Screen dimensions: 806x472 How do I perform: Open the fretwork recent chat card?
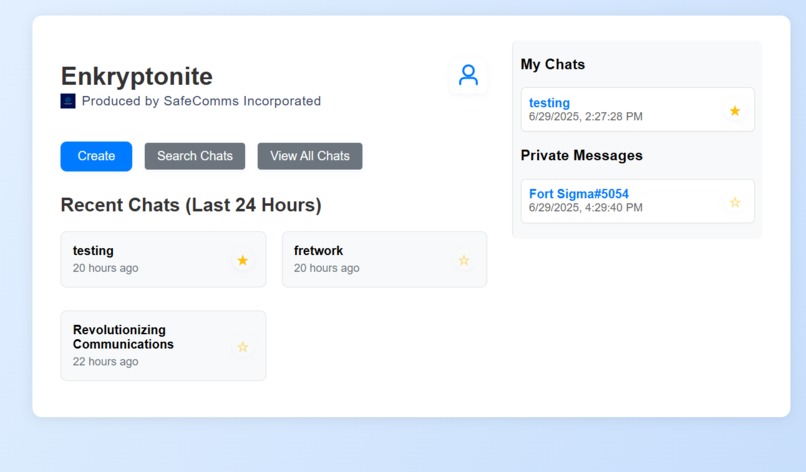(x=384, y=259)
